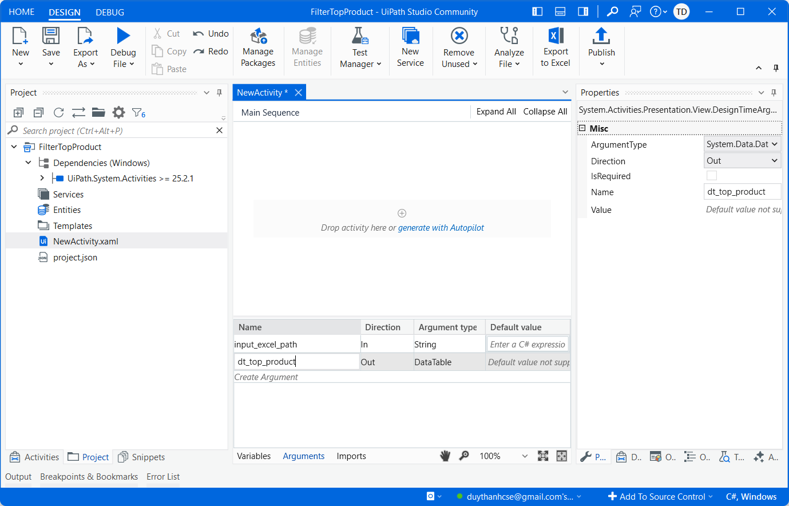Click the Collapse All icon in Project panel

pos(38,113)
